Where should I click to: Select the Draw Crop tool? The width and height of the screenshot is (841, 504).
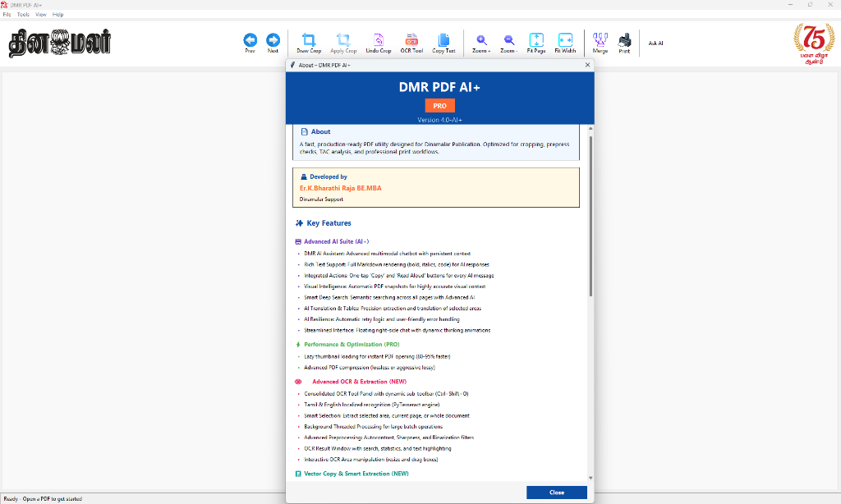click(309, 43)
